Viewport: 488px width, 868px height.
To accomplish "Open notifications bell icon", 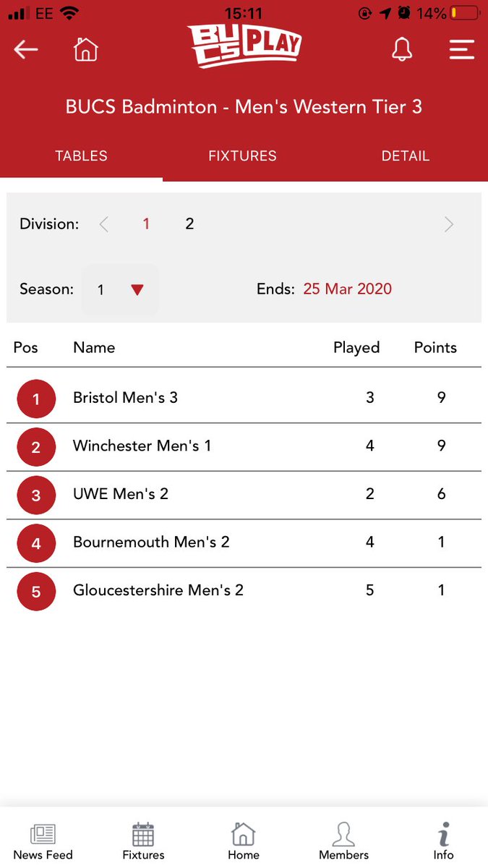I will pos(401,49).
